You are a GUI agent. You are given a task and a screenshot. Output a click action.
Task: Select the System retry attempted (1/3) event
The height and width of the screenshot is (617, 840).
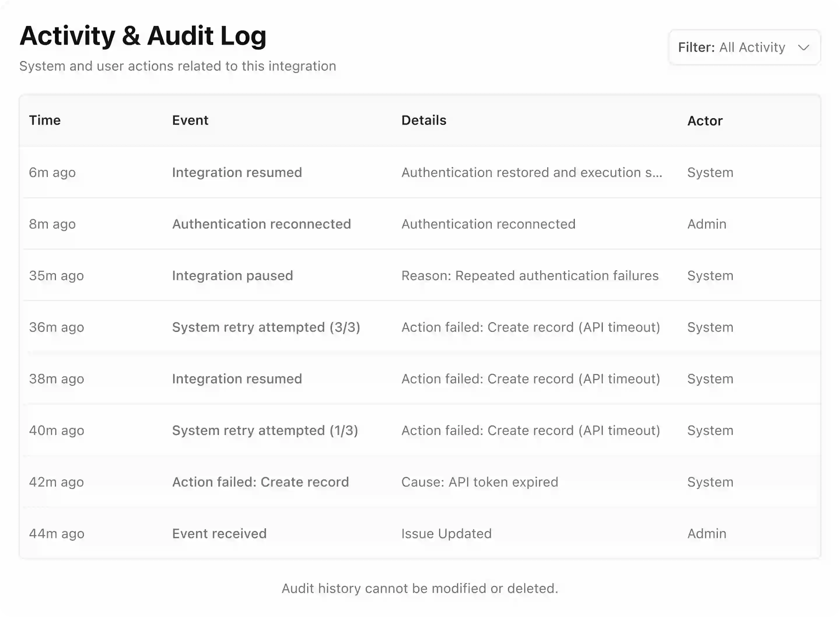pyautogui.click(x=265, y=430)
